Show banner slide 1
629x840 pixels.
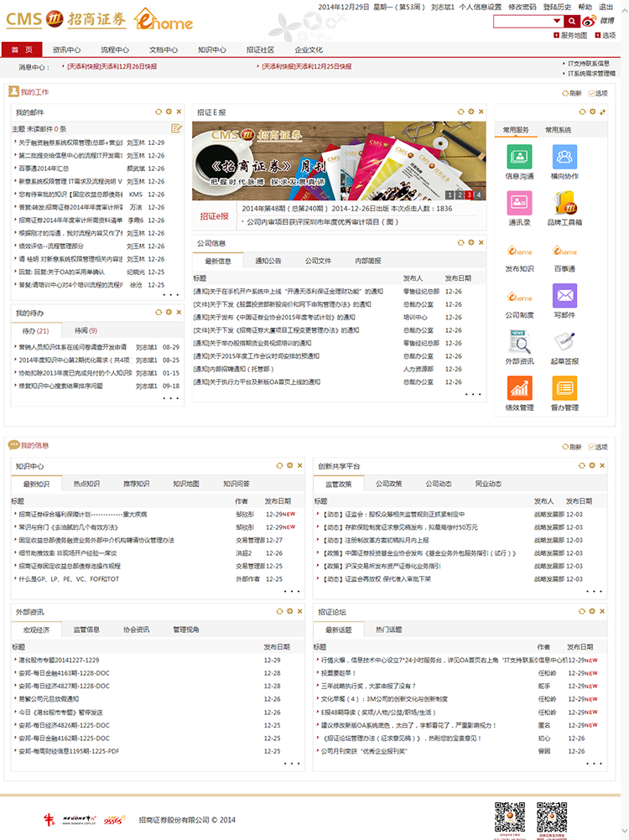(x=450, y=195)
